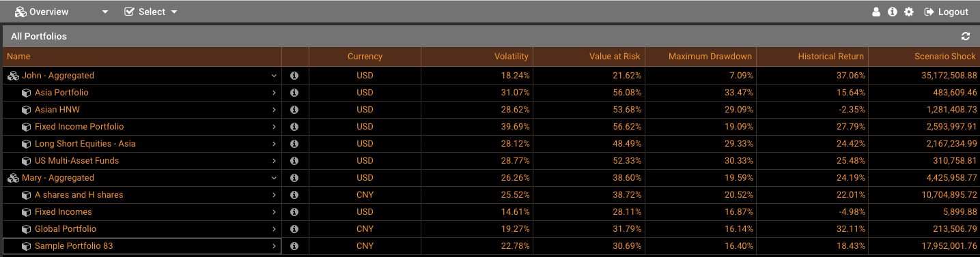The image size is (980, 257).
Task: Sort by the Volatility column header
Action: tap(512, 57)
